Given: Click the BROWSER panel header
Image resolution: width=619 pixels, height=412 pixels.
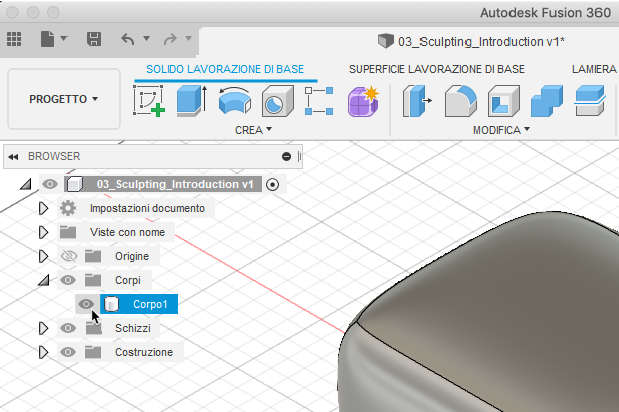Looking at the screenshot, I should tap(153, 157).
